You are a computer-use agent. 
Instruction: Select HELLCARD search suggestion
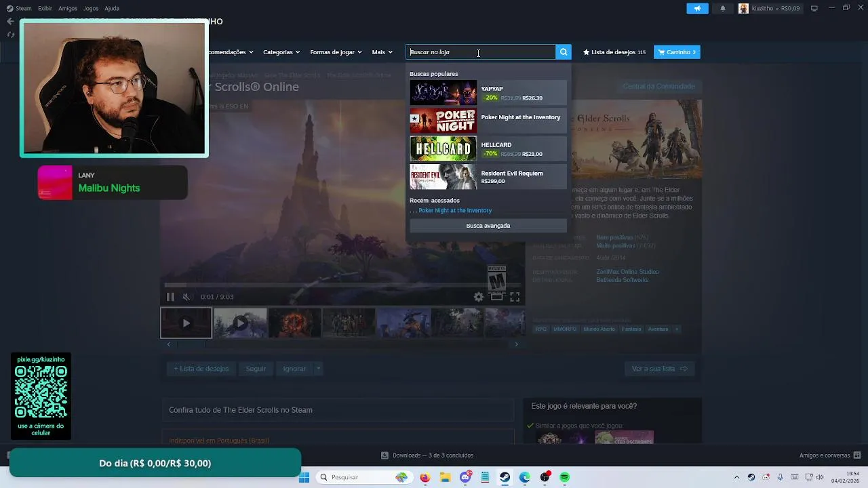[x=488, y=149]
